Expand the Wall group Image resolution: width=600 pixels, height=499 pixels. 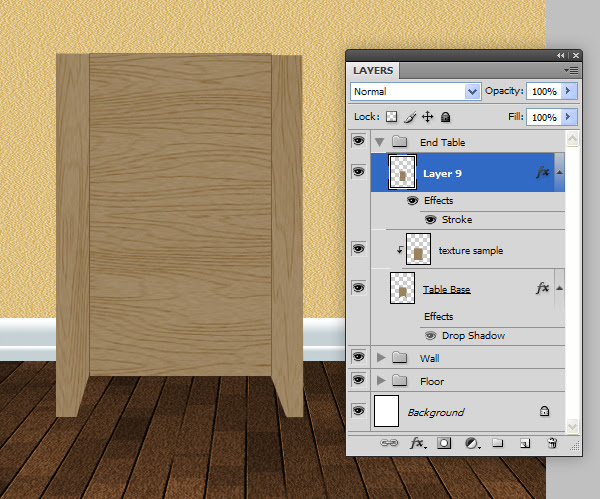[381, 358]
